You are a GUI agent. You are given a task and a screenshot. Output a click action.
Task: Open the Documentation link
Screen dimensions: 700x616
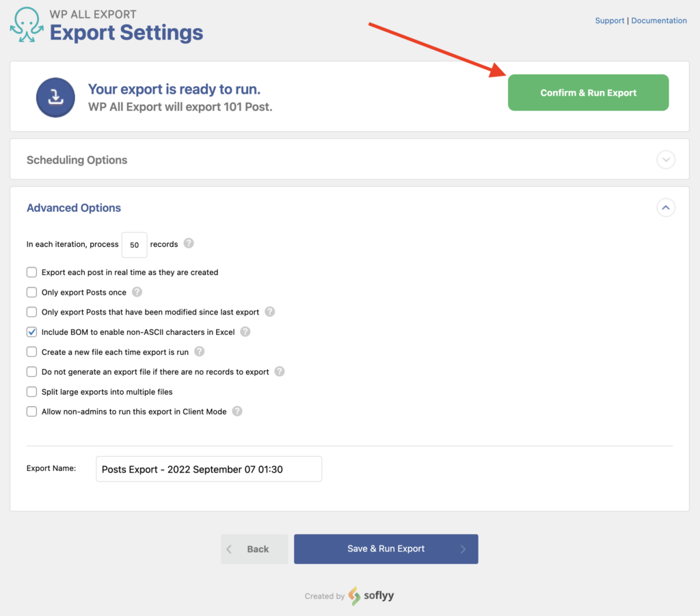pyautogui.click(x=658, y=20)
